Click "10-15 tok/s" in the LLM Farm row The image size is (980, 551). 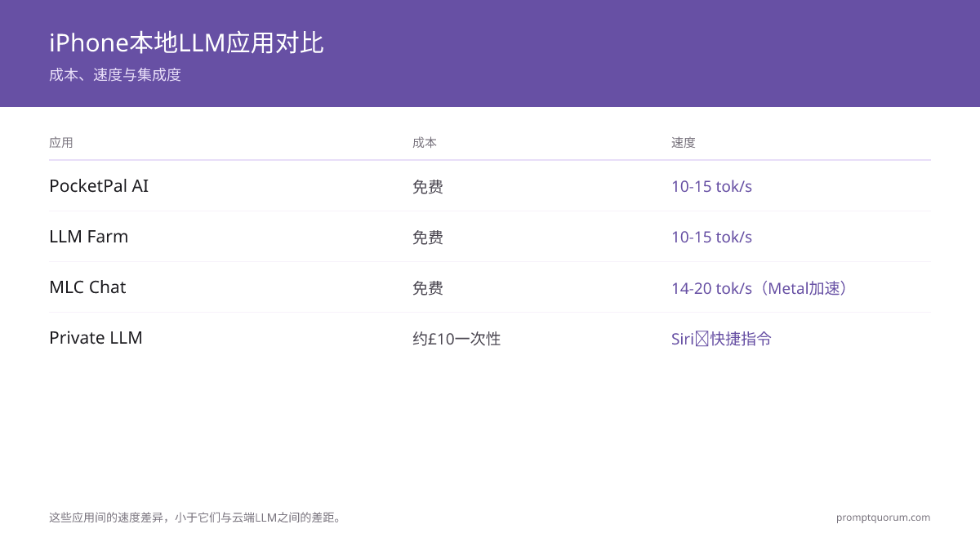(711, 238)
